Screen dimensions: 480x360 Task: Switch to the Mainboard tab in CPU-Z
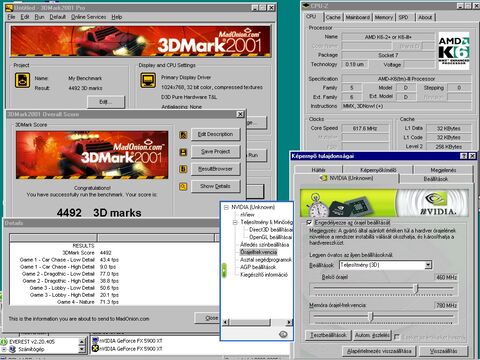pos(358,17)
